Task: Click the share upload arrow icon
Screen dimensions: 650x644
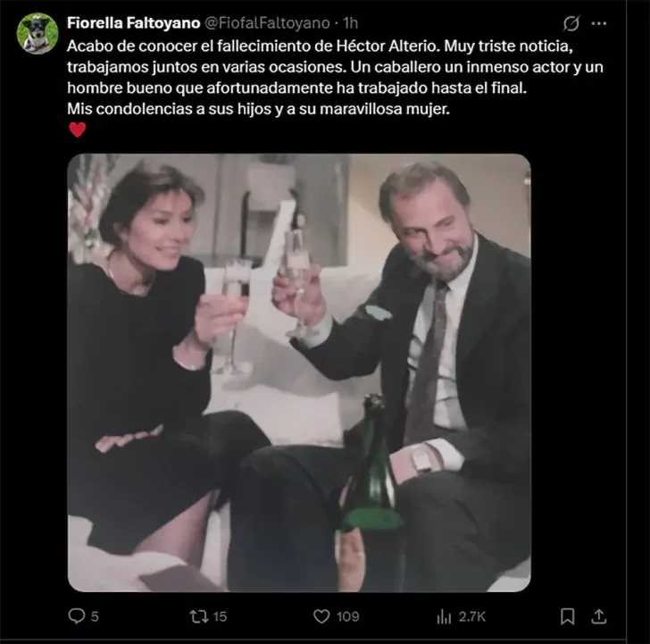Action: [599, 615]
